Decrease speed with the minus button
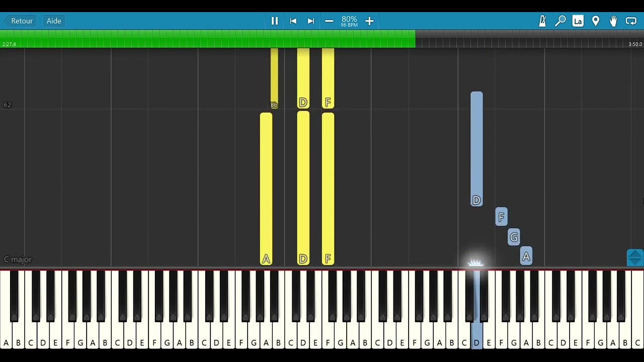Screen dimensions: 644x362 click(329, 21)
